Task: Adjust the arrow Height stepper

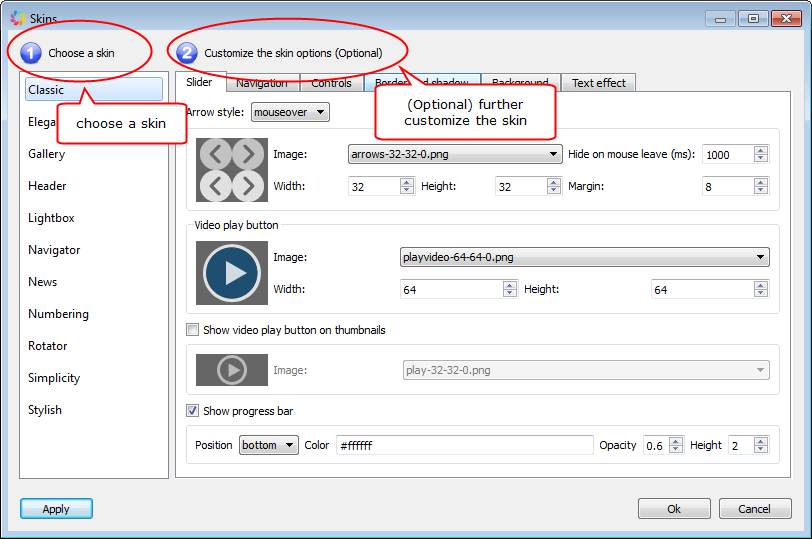Action: pos(554,186)
